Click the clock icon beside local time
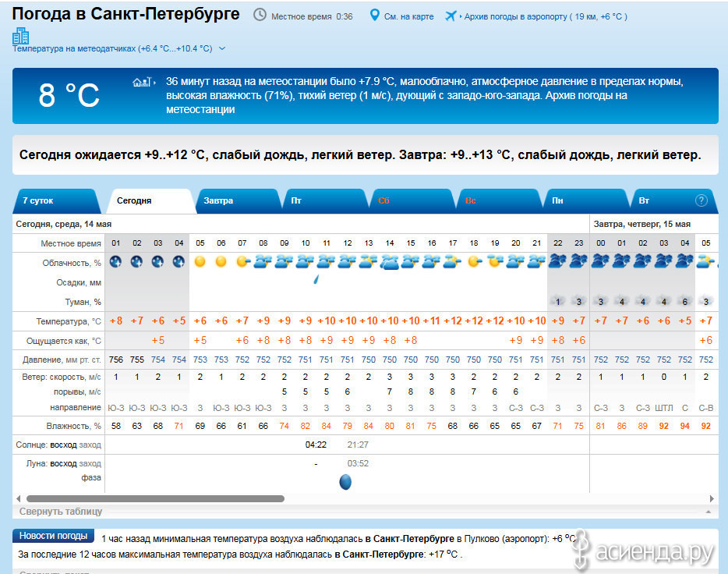Image resolution: width=728 pixels, height=574 pixels. pyautogui.click(x=260, y=16)
